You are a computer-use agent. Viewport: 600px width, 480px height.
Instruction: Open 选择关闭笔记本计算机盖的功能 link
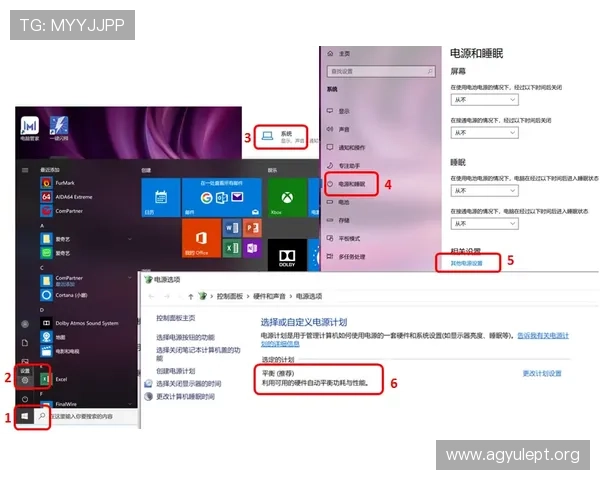point(198,354)
